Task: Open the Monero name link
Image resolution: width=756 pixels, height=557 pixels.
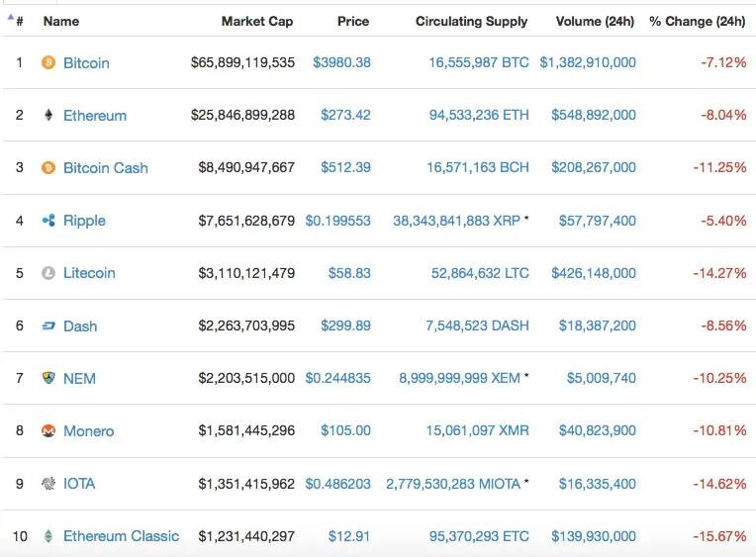Action: pos(89,430)
